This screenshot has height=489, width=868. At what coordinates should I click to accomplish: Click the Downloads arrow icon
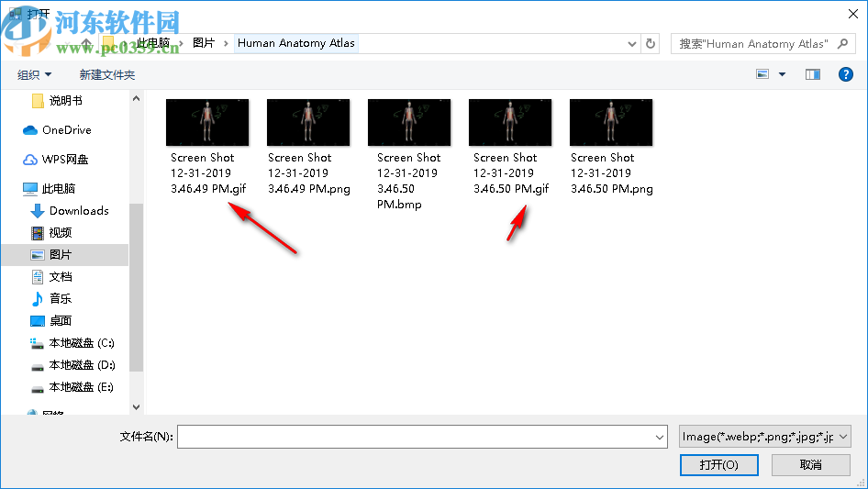[x=37, y=211]
